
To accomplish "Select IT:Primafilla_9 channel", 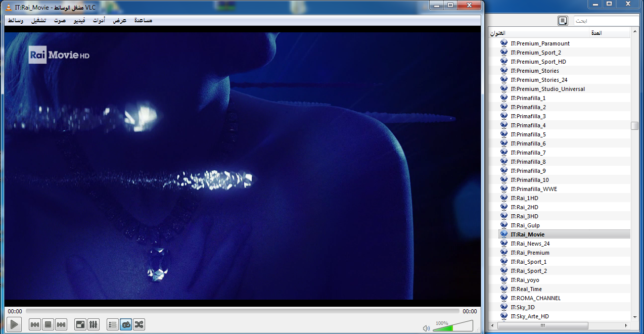I will click(x=528, y=171).
